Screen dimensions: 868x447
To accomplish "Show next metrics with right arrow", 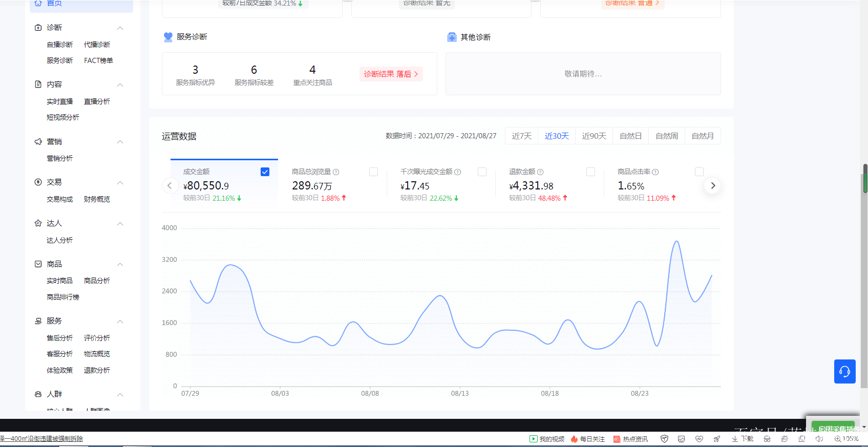I will (713, 185).
